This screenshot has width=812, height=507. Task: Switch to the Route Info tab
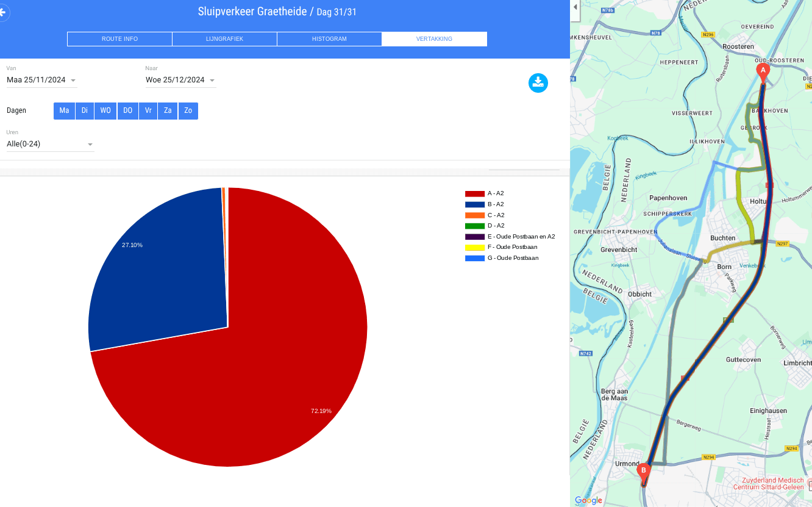[x=119, y=39]
